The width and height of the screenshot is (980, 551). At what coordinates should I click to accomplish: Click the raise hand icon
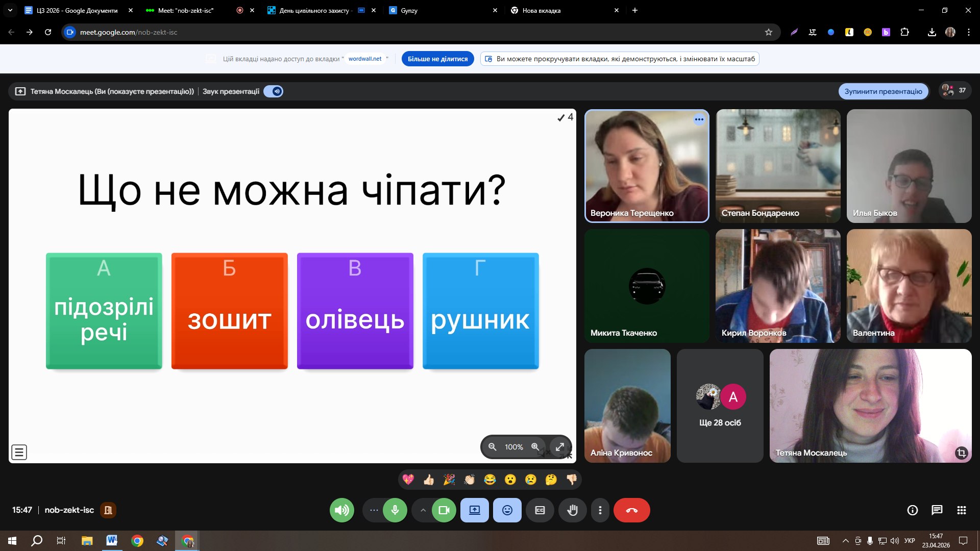click(572, 510)
